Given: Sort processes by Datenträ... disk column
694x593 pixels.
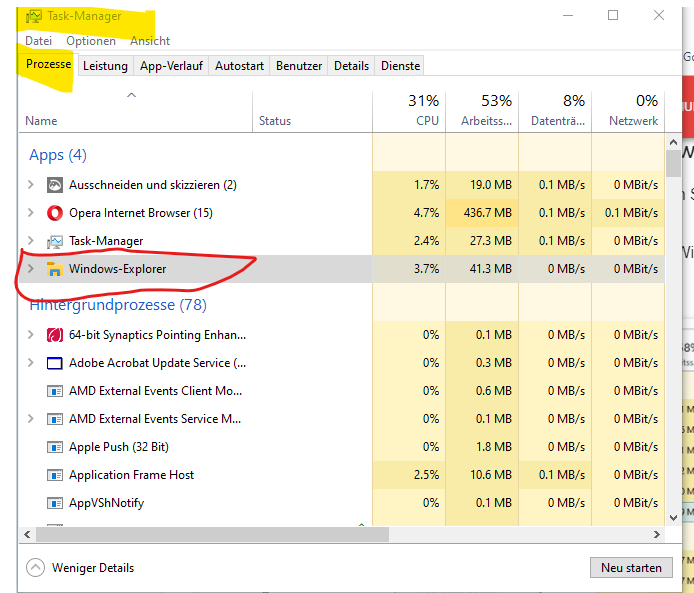Looking at the screenshot, I should tap(555, 112).
